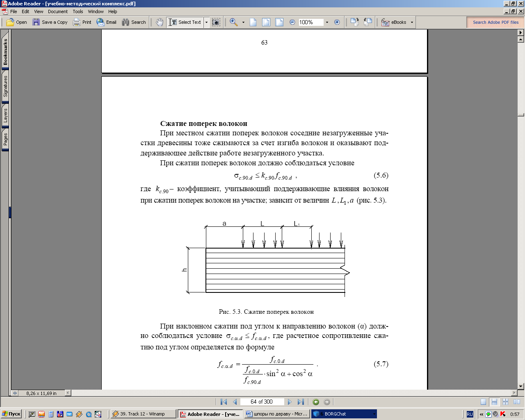525x420 pixels.
Task: Select the Hand tool
Action: coord(160,22)
